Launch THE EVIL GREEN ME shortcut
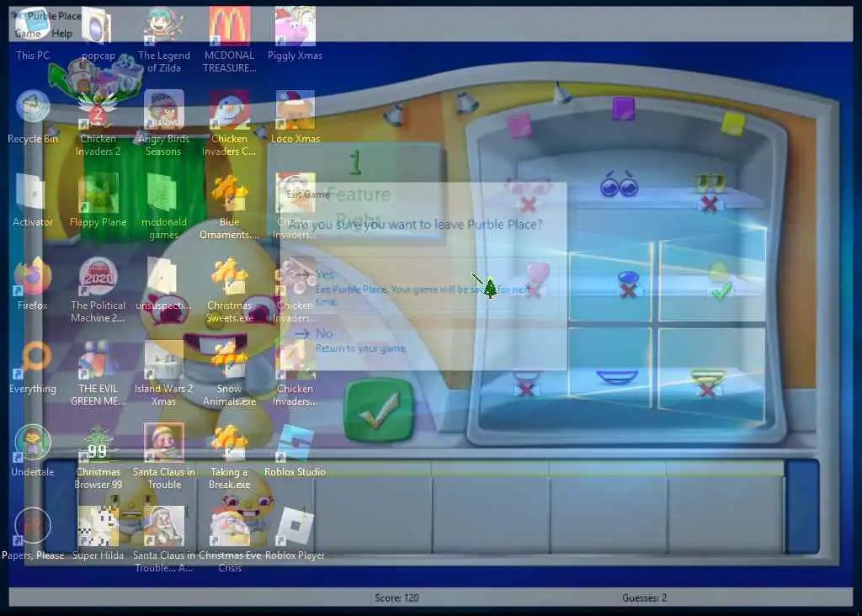Image resolution: width=862 pixels, height=616 pixels. (98, 373)
